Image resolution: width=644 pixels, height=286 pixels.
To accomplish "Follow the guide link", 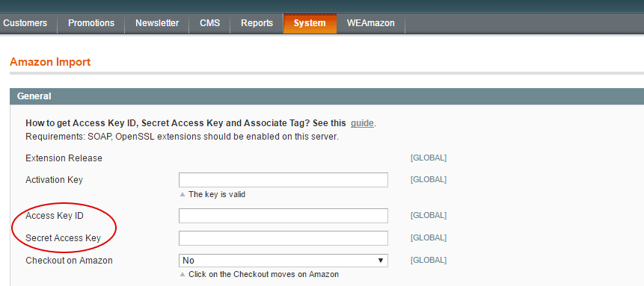I will point(362,123).
